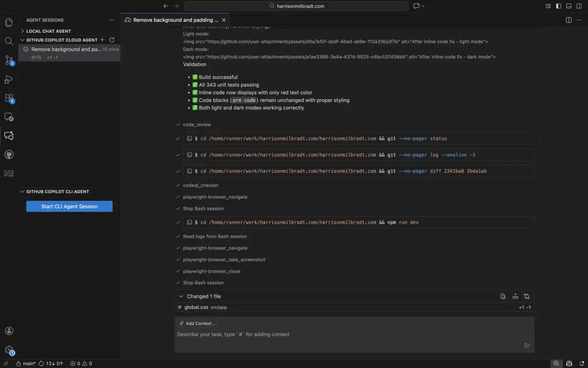
Task: Collapse the GITHUB COPILOT CLOUD AGENT section
Action: 22,40
